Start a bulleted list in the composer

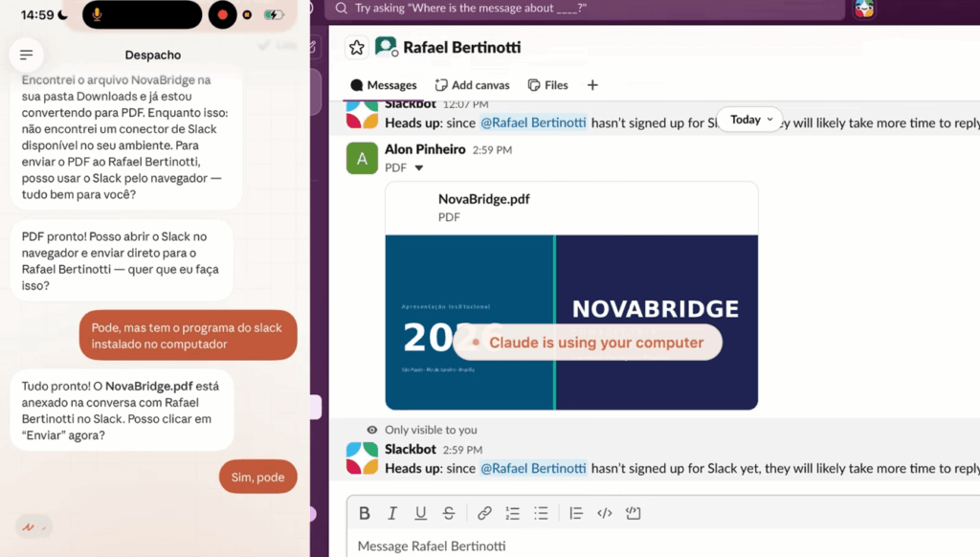point(541,513)
